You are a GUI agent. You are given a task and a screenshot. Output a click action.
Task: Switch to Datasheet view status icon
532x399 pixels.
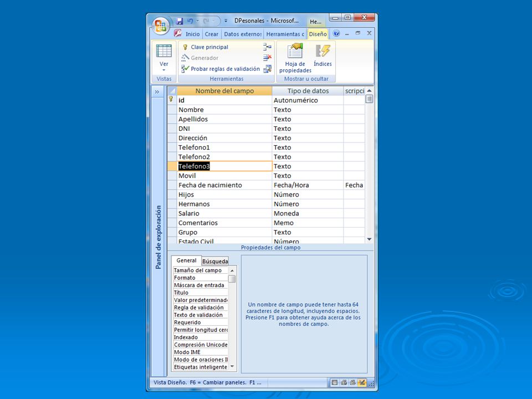tap(335, 383)
